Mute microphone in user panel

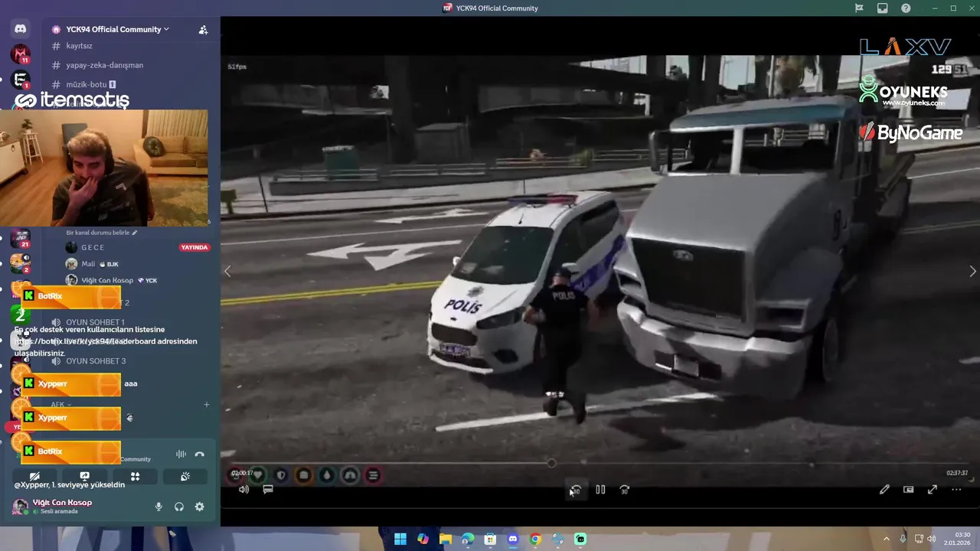coord(159,507)
